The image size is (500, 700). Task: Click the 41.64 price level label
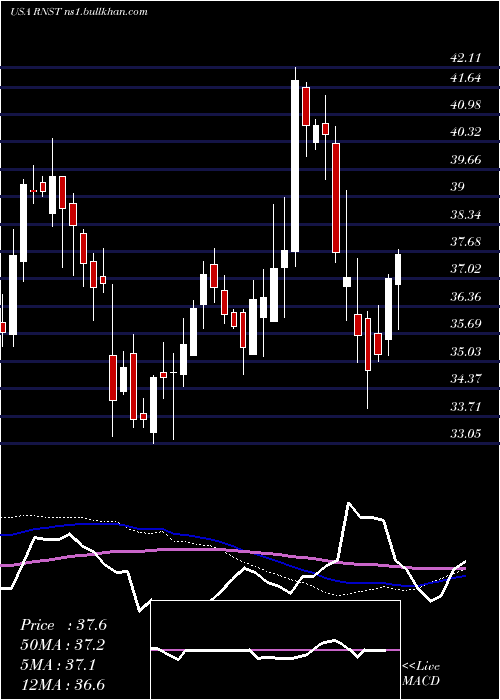[466, 78]
